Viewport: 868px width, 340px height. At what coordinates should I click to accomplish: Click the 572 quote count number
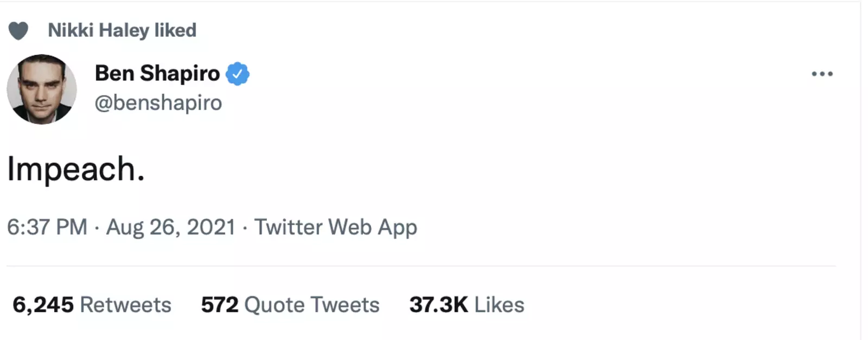(220, 305)
